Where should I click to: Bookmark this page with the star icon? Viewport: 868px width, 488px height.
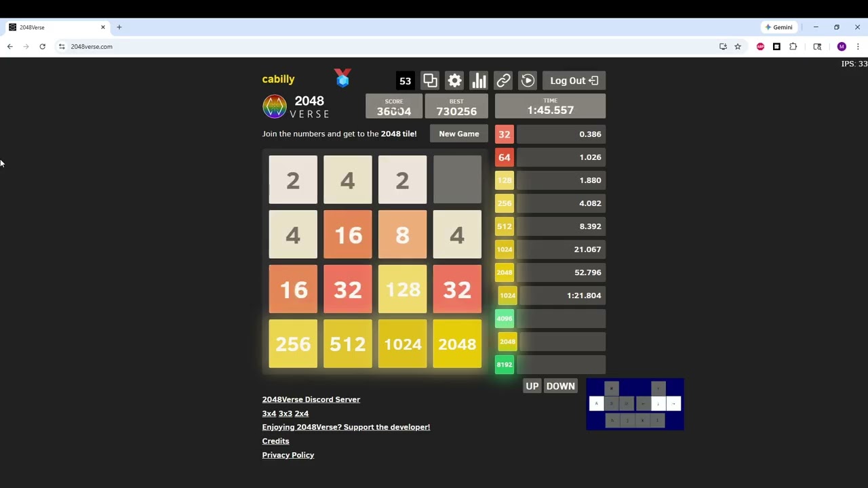[738, 47]
